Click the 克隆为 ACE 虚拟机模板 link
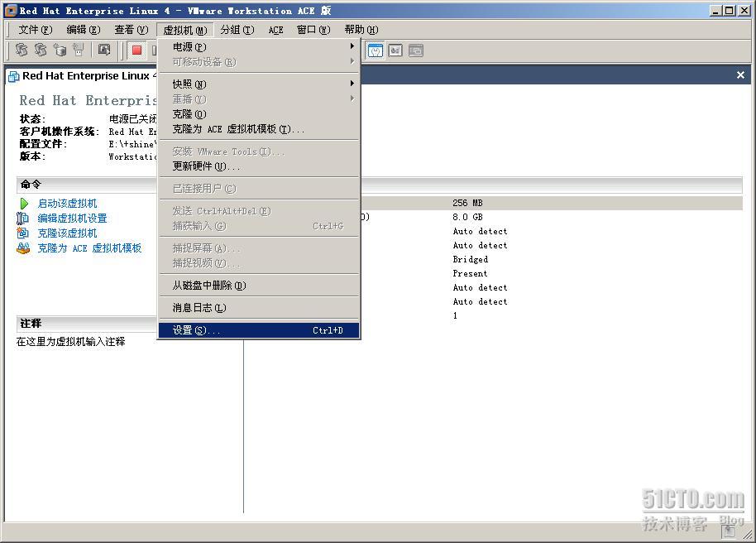The height and width of the screenshot is (543, 756). coord(89,248)
